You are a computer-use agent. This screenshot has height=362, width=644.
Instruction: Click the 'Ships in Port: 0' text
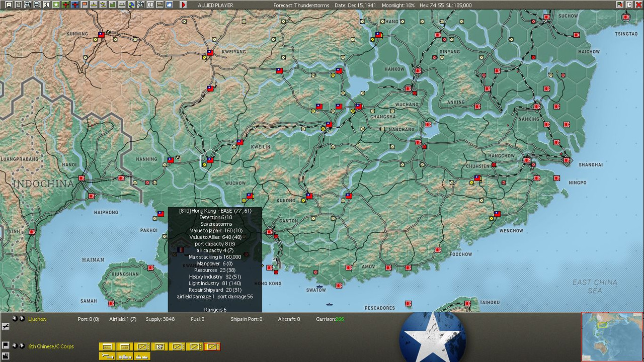click(x=247, y=319)
